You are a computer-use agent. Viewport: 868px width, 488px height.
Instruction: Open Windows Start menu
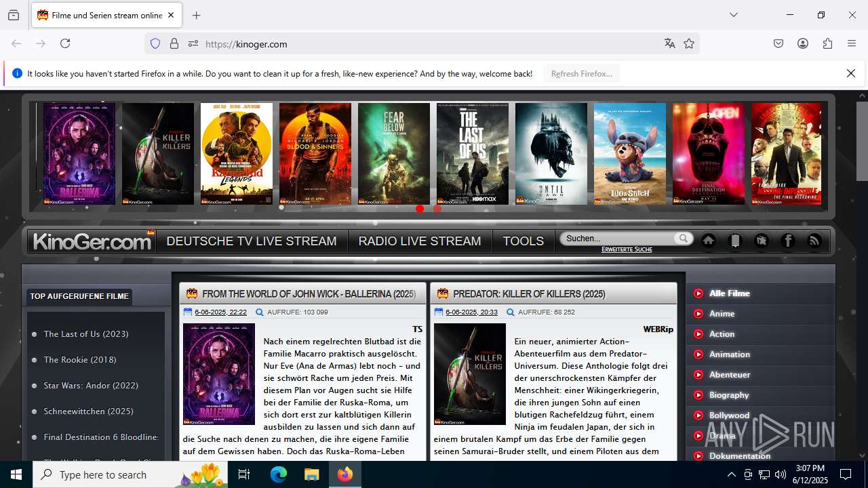[x=16, y=474]
